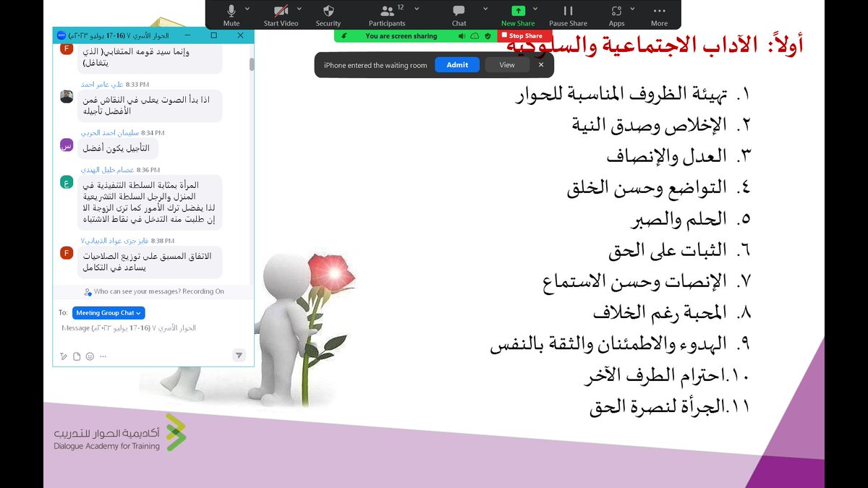Expand arrow next to Apps
The width and height of the screenshot is (868, 488).
pos(631,9)
